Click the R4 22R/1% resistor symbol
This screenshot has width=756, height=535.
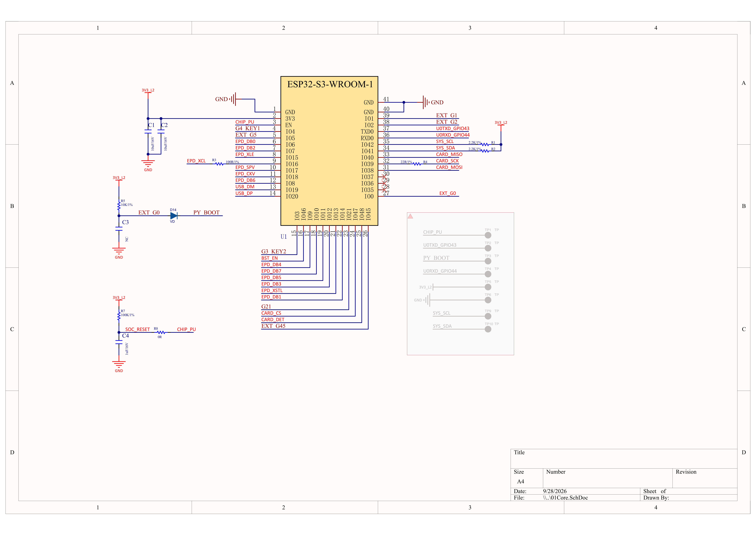(417, 164)
